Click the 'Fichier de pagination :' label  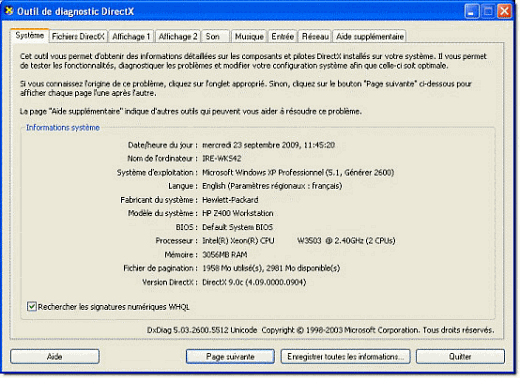tap(160, 268)
